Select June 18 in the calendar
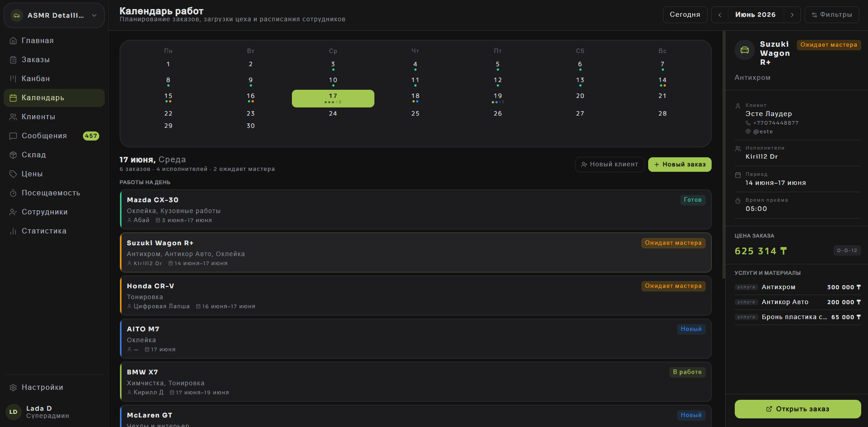The image size is (868, 427). [415, 98]
